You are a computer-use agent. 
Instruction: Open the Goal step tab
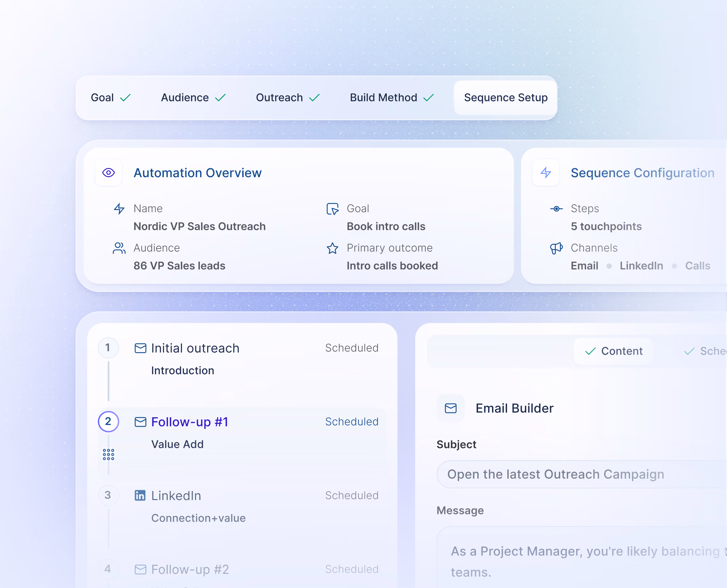click(x=111, y=98)
